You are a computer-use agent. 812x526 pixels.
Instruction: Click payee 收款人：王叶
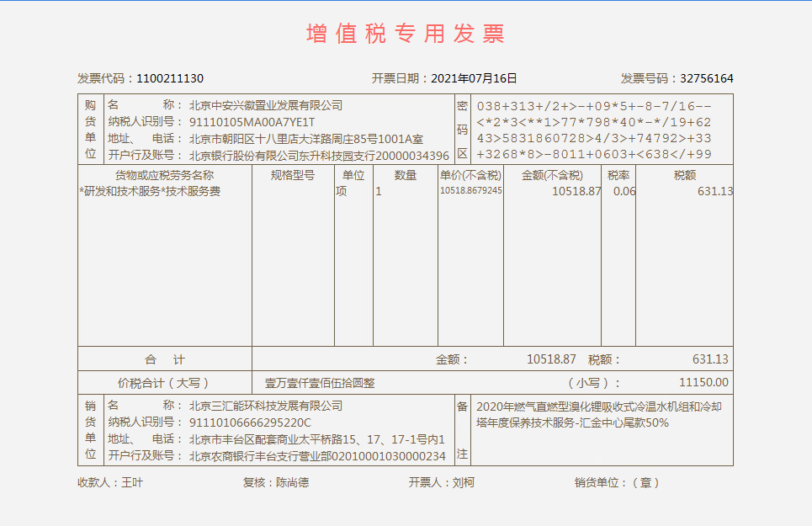point(109,482)
